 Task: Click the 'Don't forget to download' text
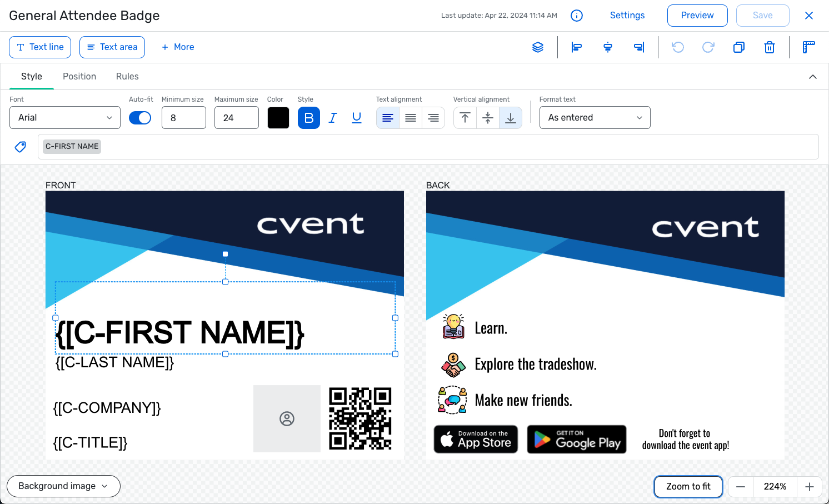[x=685, y=440]
